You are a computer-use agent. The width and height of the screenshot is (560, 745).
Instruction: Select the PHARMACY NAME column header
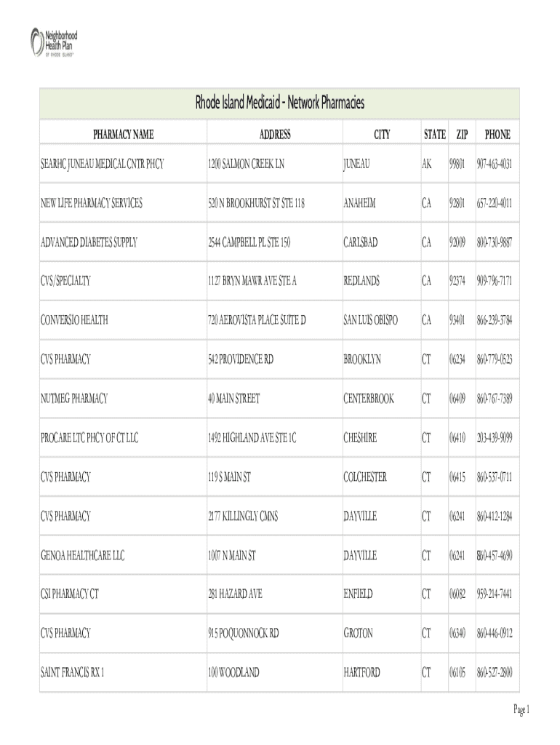[x=123, y=135]
